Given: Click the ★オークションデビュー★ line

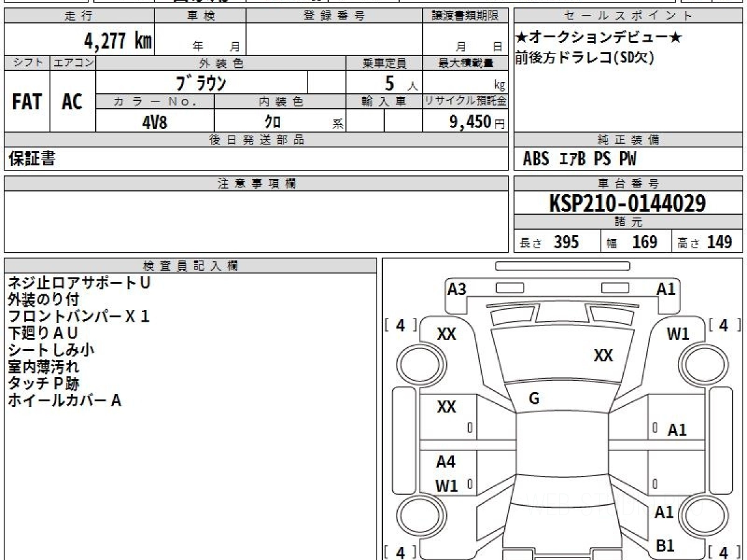Looking at the screenshot, I should click(x=599, y=38).
